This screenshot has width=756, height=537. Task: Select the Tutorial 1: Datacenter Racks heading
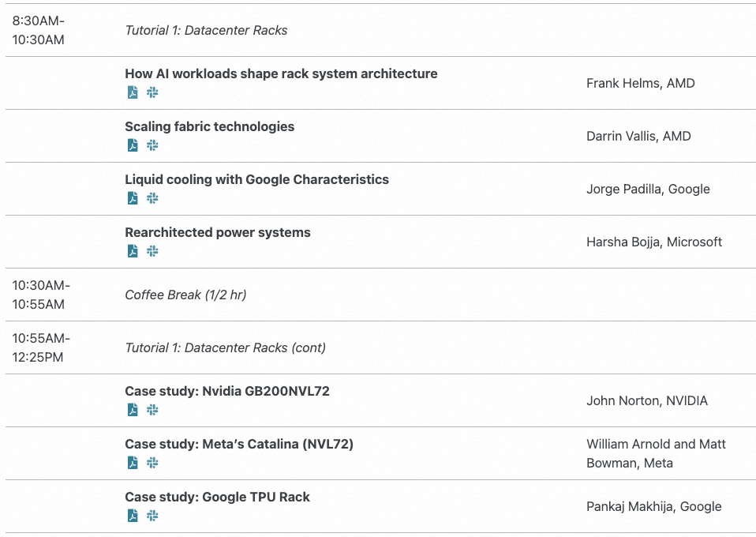click(206, 30)
